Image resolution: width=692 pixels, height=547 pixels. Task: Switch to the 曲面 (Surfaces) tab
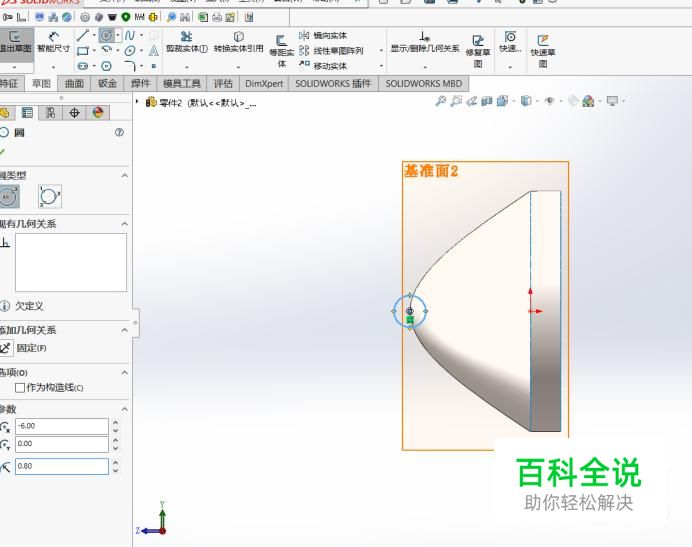[74, 83]
